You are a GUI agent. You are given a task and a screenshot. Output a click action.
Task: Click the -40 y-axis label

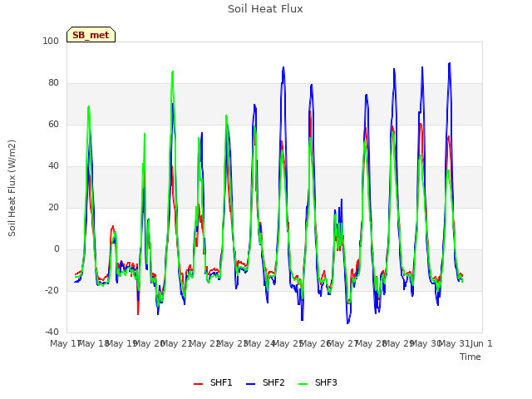(52, 332)
